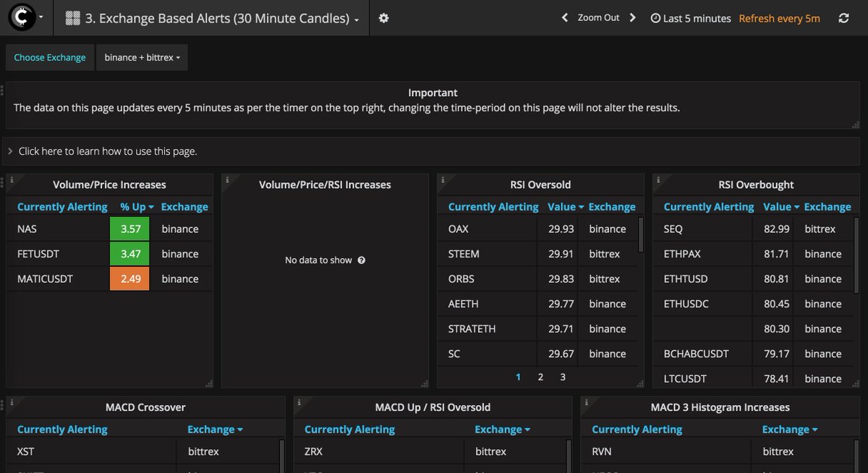Click the Refresh every 5m label
This screenshot has width=868, height=473.
[x=779, y=19]
